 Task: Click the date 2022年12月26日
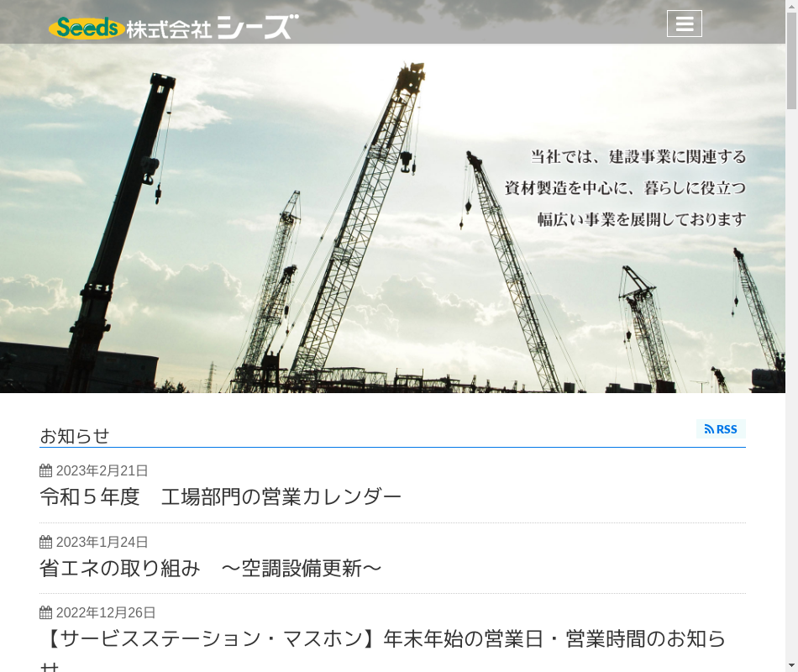[x=106, y=612]
